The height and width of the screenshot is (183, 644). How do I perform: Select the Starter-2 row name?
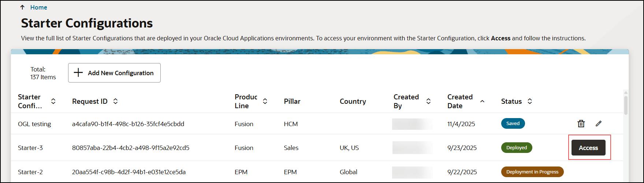[30, 172]
